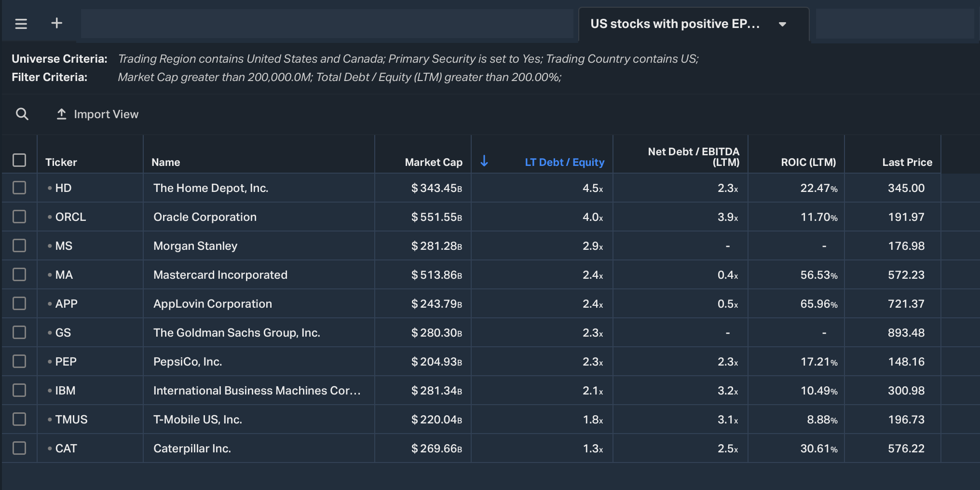This screenshot has width=980, height=490.
Task: Click the ROIC (LTM) column header
Action: [808, 163]
